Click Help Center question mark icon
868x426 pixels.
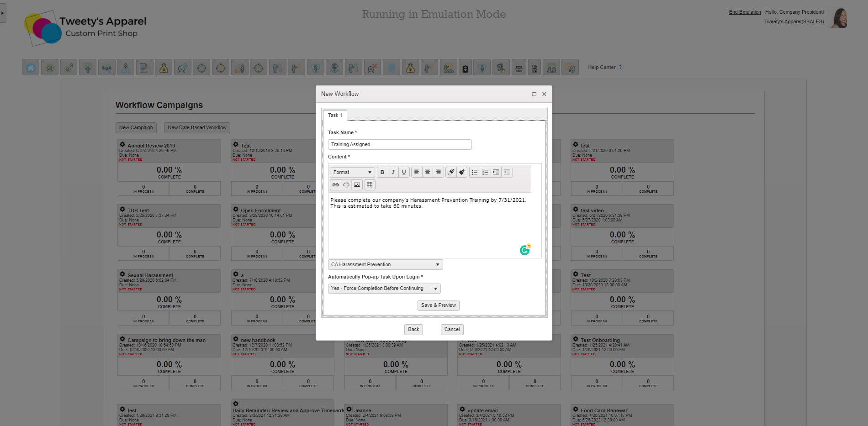620,67
